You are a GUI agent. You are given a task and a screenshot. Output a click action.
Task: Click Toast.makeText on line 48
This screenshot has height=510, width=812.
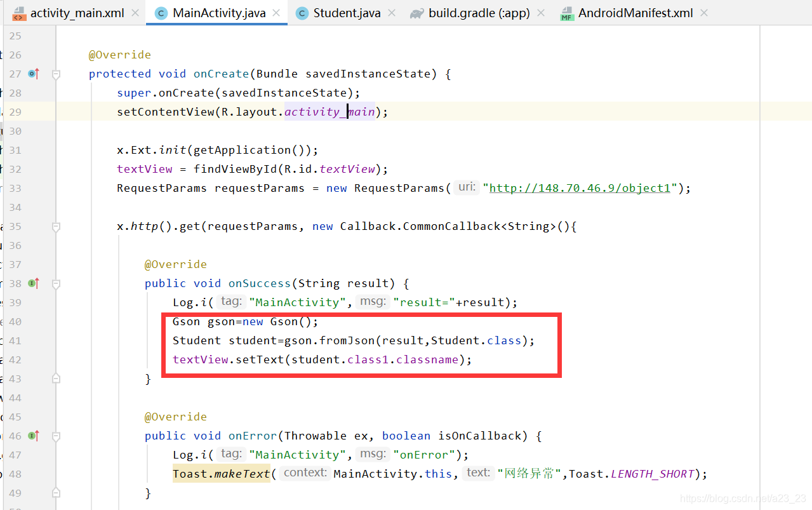pyautogui.click(x=222, y=474)
